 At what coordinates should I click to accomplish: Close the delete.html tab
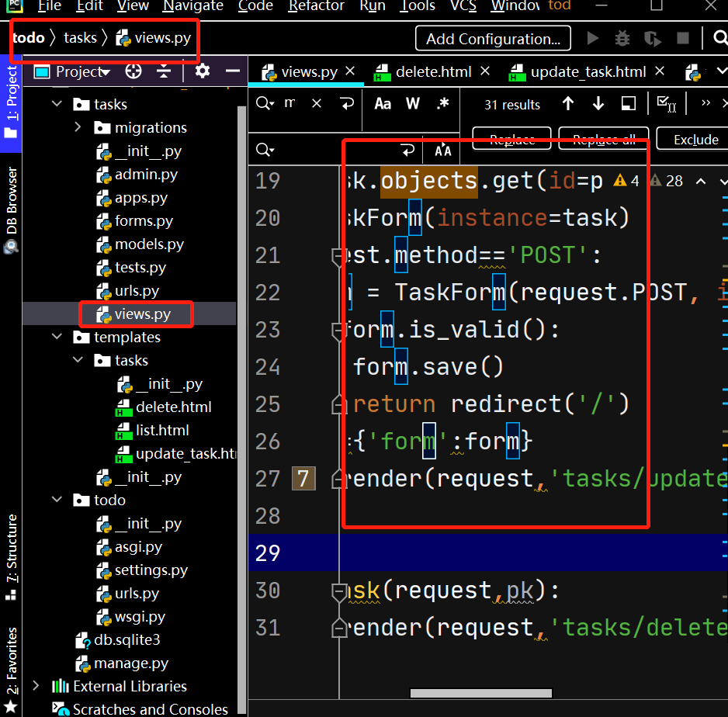tap(485, 71)
